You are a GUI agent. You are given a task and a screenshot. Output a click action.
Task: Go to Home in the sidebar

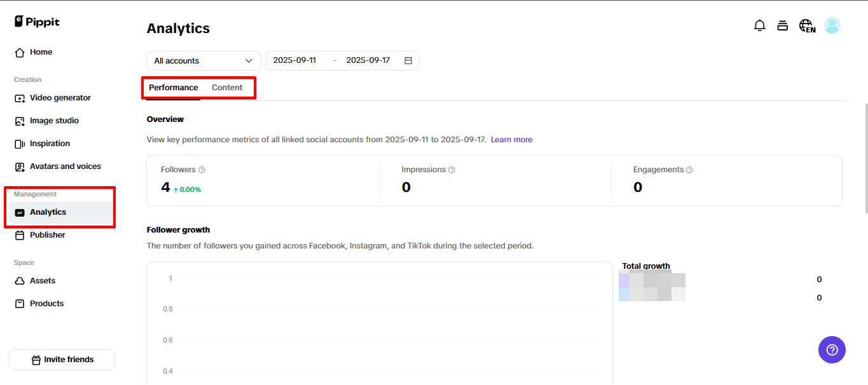click(41, 51)
